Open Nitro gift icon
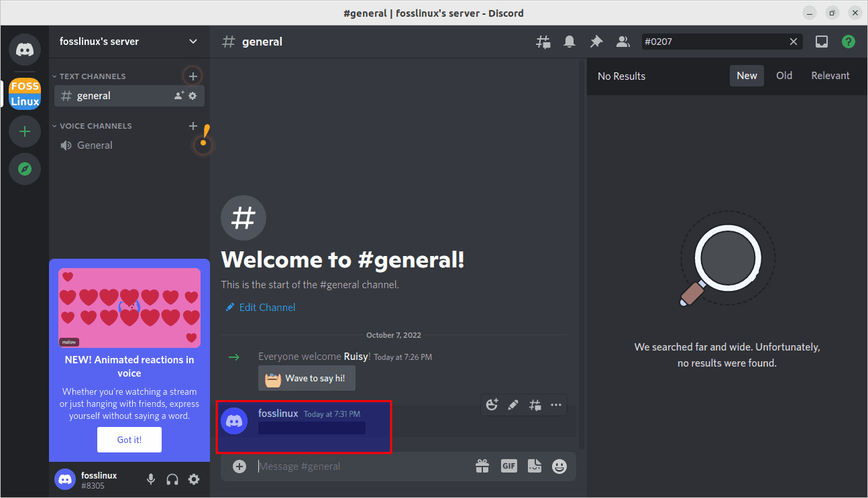The image size is (868, 498). coord(482,466)
